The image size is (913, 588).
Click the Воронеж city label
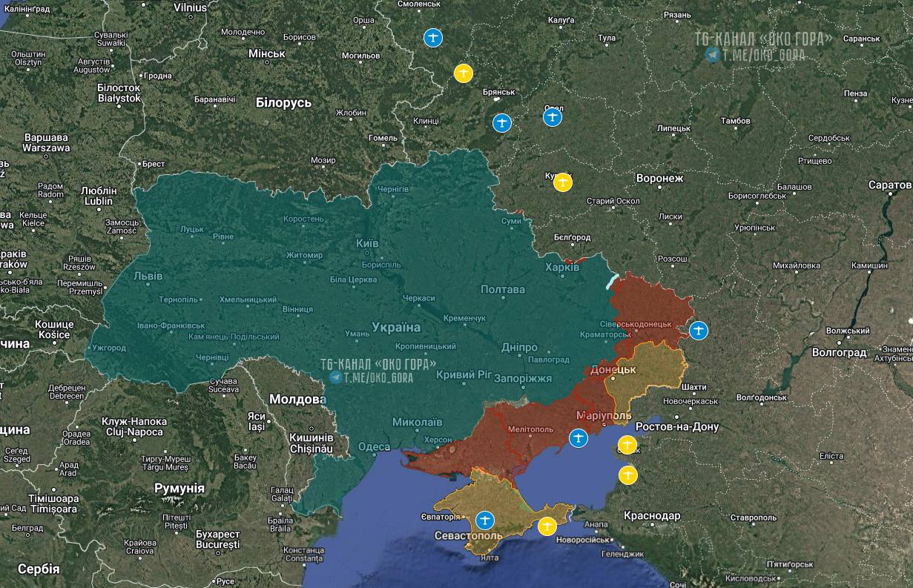click(659, 179)
